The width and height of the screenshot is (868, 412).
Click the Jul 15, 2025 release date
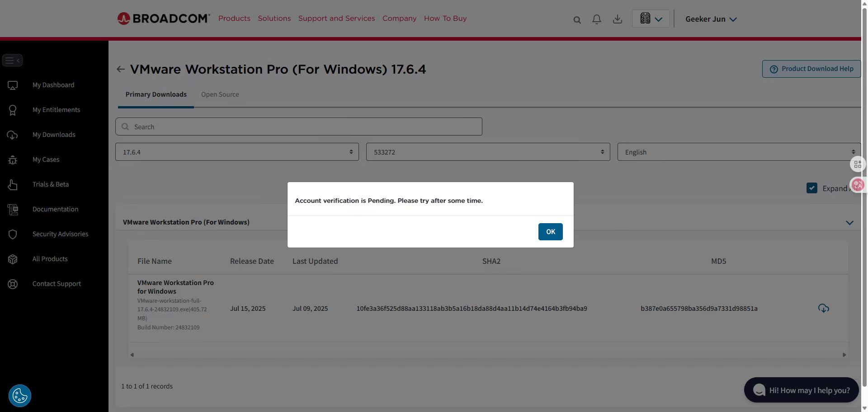point(248,309)
